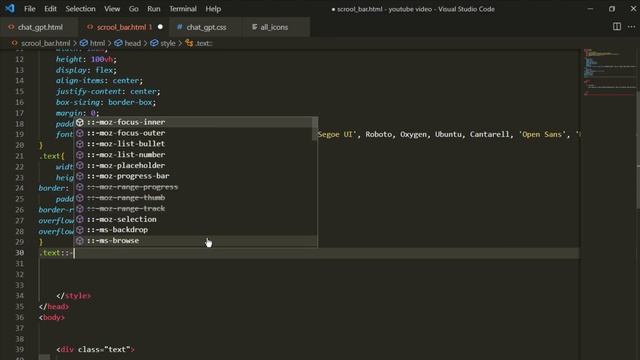Screen dimensions: 640x360
Task: Click the icon beside ::-moz-selection
Action: tap(80, 219)
